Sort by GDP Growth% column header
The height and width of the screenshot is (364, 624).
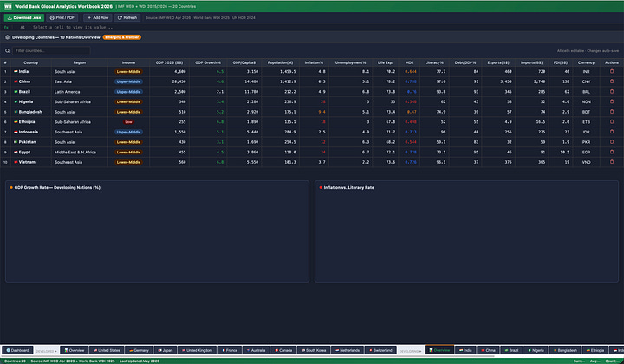coord(208,62)
